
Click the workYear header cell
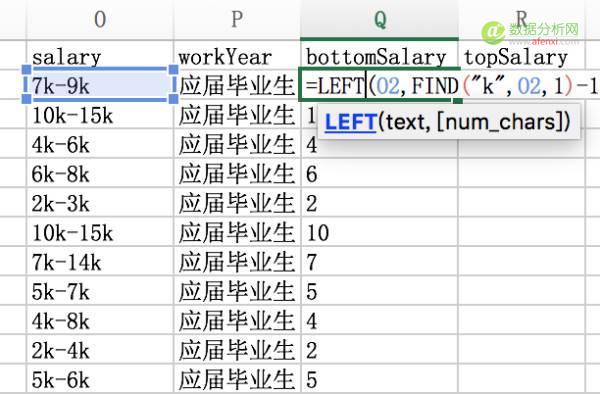(237, 55)
